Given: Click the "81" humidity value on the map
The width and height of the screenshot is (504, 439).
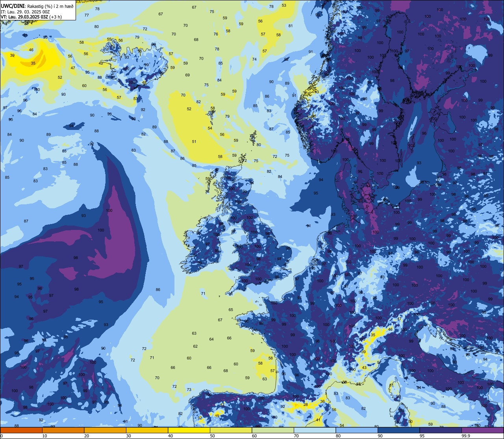Looking at the screenshot, I should click(x=291, y=26).
